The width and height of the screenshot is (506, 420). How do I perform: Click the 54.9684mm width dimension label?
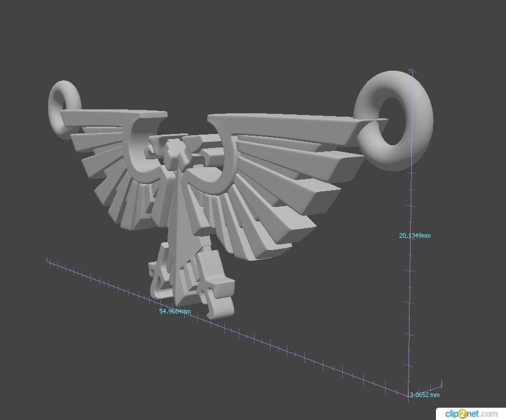pos(175,311)
